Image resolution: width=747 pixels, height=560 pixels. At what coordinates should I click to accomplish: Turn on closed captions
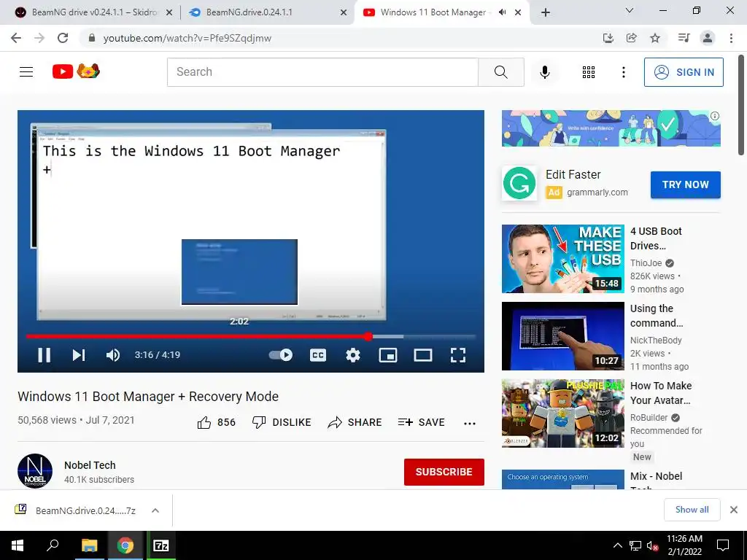point(318,355)
